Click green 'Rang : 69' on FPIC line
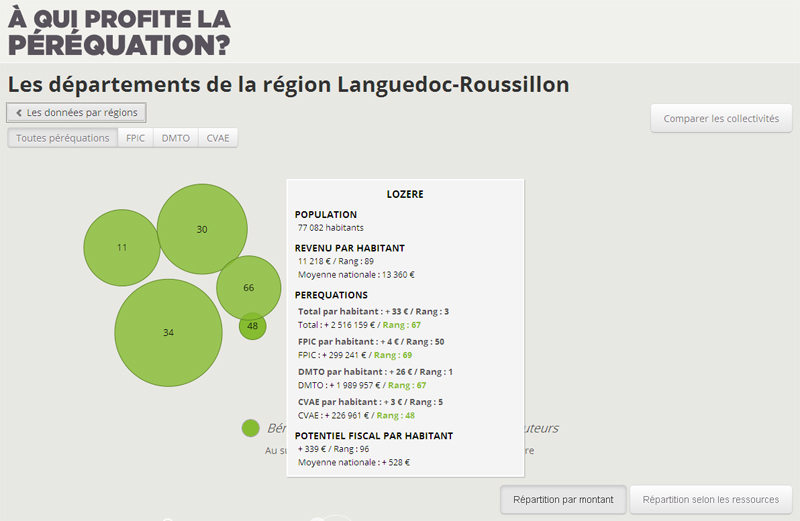This screenshot has height=521, width=800. point(392,354)
